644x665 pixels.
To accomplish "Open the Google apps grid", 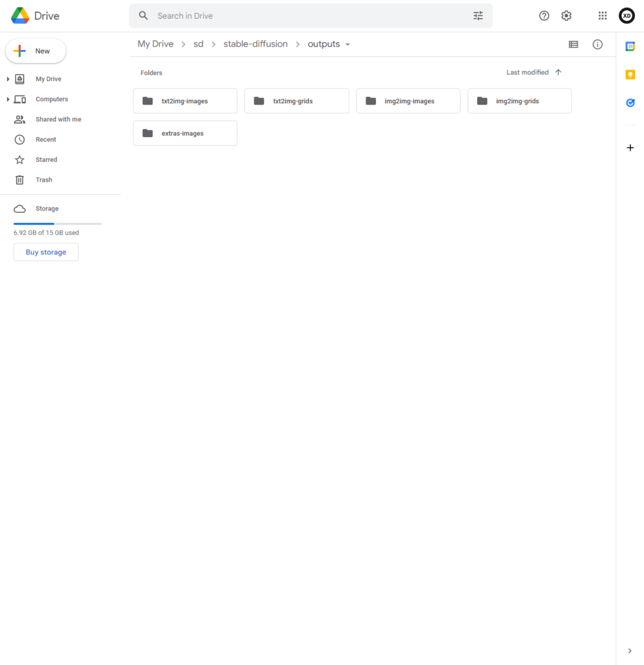I will pyautogui.click(x=602, y=15).
